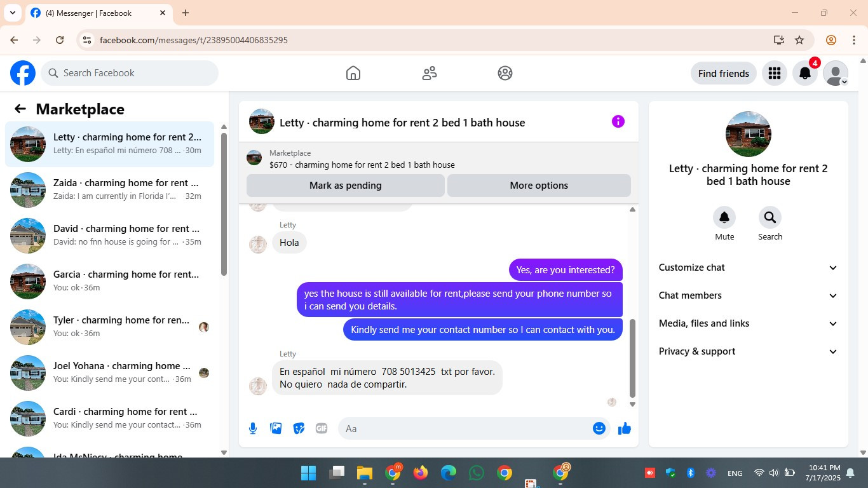This screenshot has height=488, width=868.
Task: Open the Letty conversation in the list
Action: point(110,144)
